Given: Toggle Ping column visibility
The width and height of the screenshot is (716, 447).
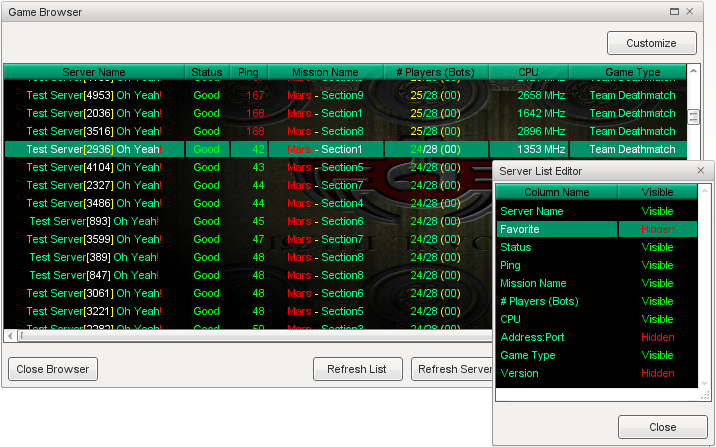Looking at the screenshot, I should tap(657, 265).
